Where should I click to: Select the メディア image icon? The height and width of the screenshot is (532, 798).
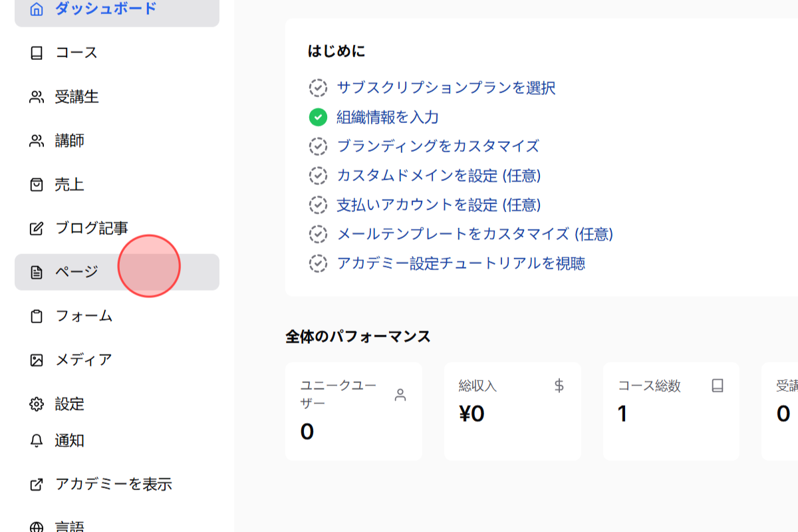click(37, 360)
